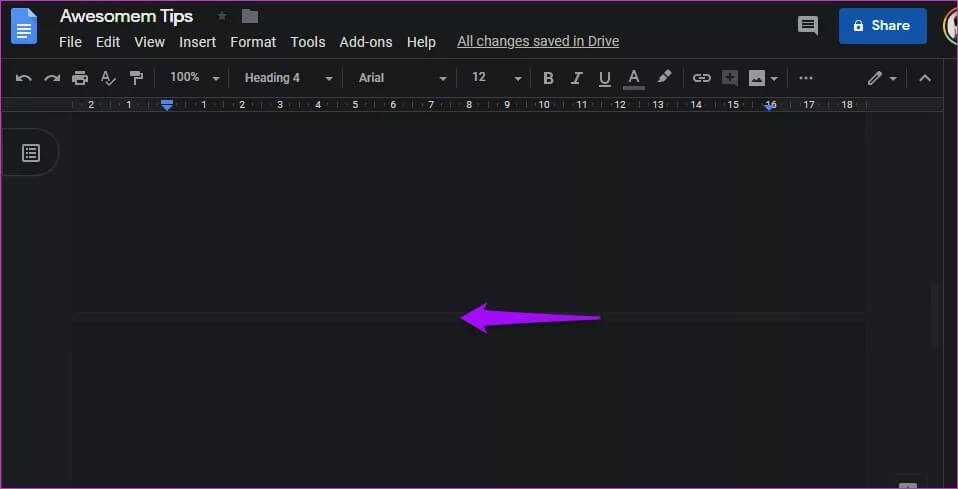Open the text color picker

click(634, 78)
